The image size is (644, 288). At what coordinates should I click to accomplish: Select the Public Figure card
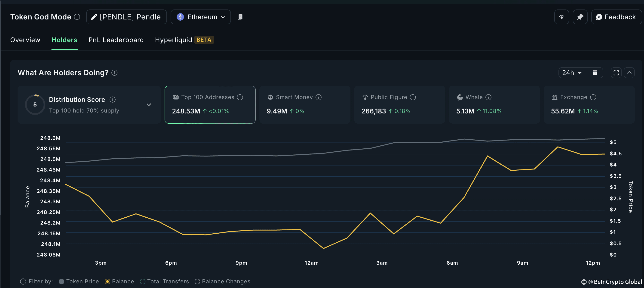click(x=399, y=105)
